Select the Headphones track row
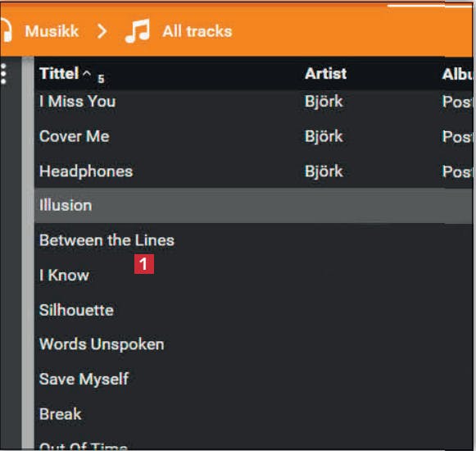Screen dimensions: 476x451 tap(253, 171)
